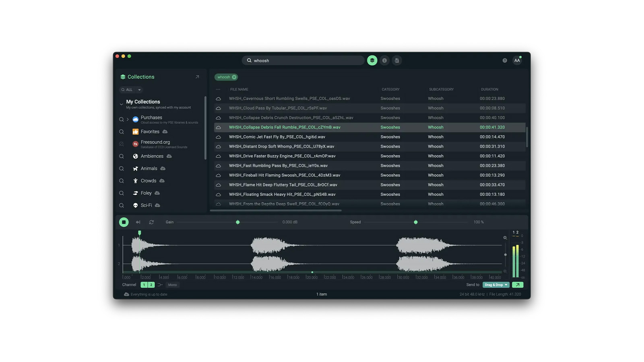
Task: Open the Drag & Drop send-to dropdown
Action: click(x=496, y=285)
